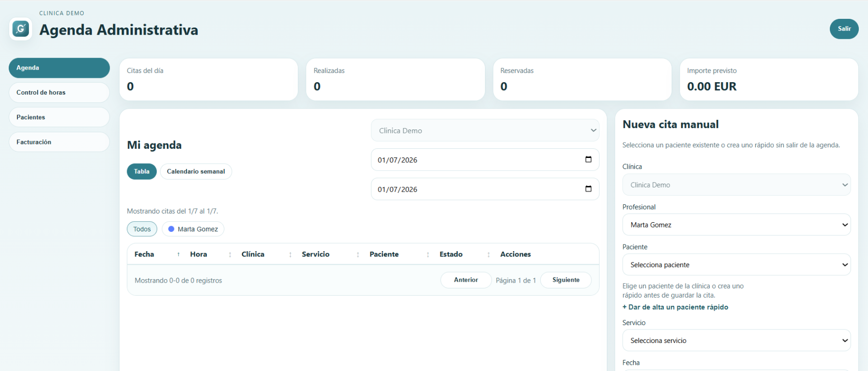This screenshot has width=868, height=371.
Task: Open the Selecciona paciente dropdown
Action: 736,265
